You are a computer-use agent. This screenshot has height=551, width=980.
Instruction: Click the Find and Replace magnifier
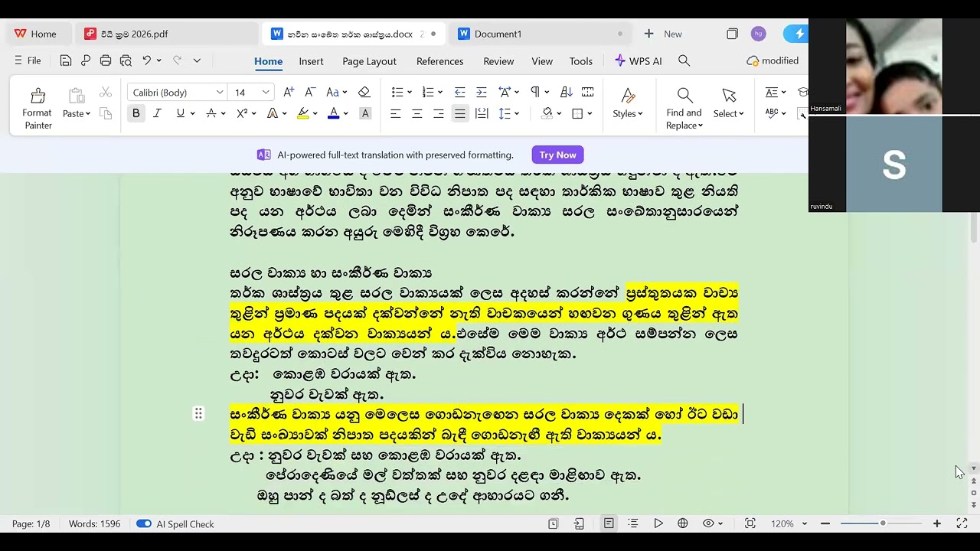[684, 95]
